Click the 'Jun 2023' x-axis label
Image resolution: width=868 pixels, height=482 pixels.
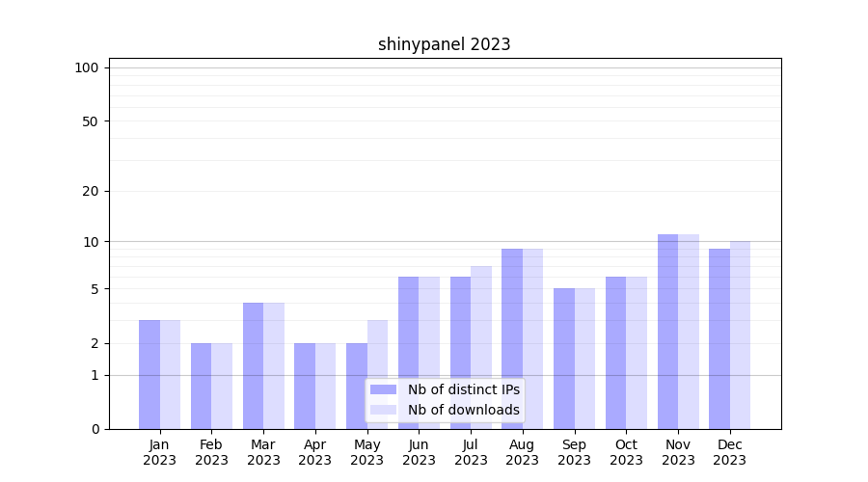pos(419,452)
